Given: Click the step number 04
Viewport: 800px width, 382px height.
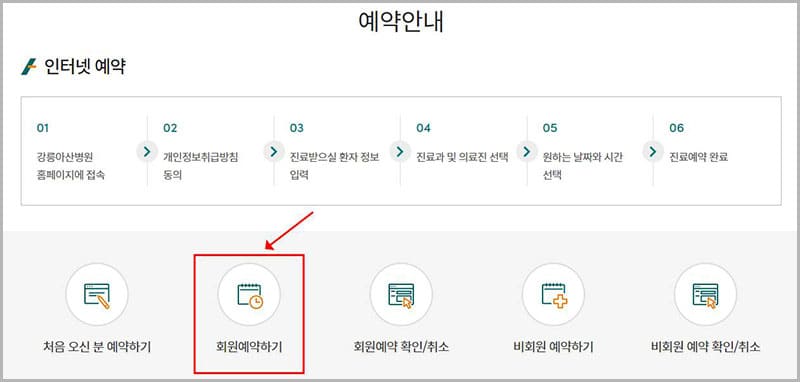Looking at the screenshot, I should click(423, 128).
